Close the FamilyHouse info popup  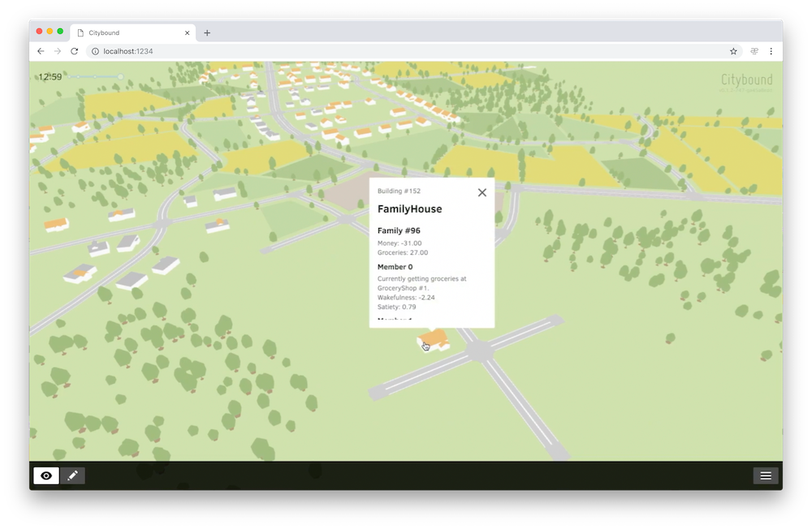pos(482,192)
